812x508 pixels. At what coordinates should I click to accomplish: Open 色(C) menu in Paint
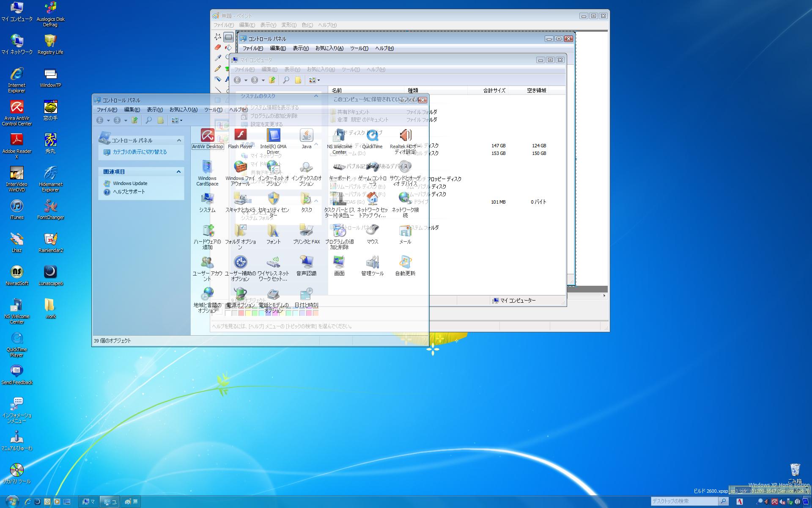307,25
